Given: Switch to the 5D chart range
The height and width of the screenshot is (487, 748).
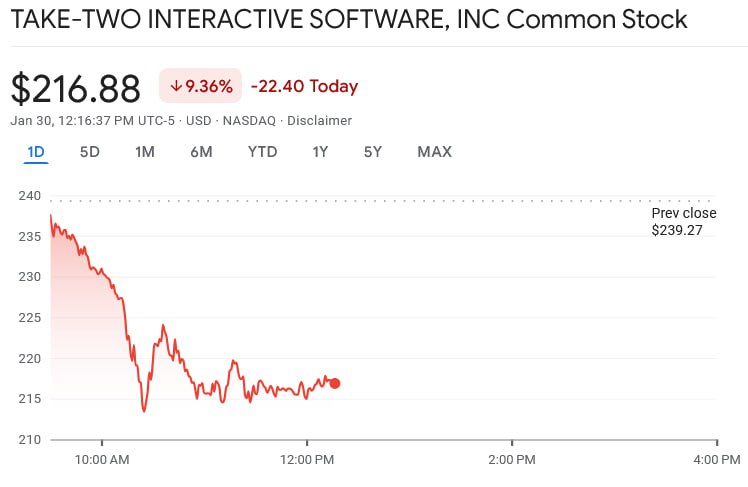Looking at the screenshot, I should click(x=90, y=152).
